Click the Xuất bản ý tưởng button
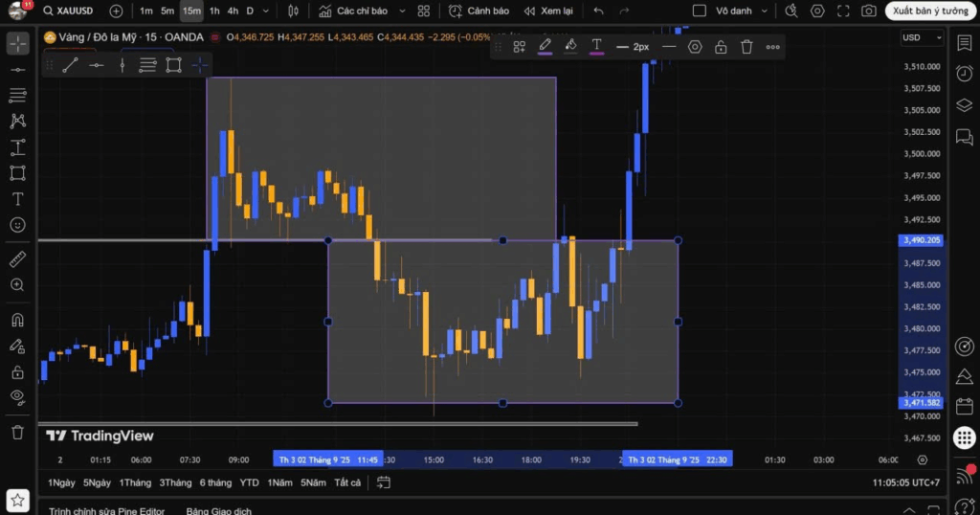The height and width of the screenshot is (515, 980). (x=927, y=11)
